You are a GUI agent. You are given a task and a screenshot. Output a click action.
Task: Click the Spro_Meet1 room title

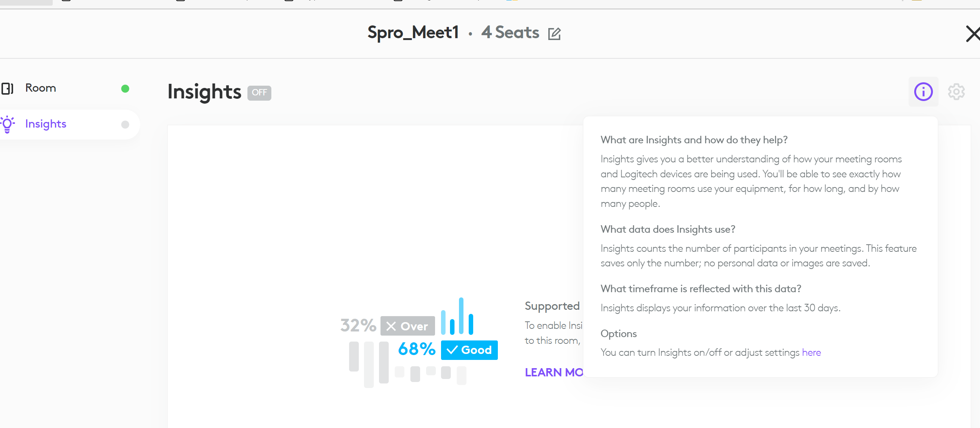413,33
